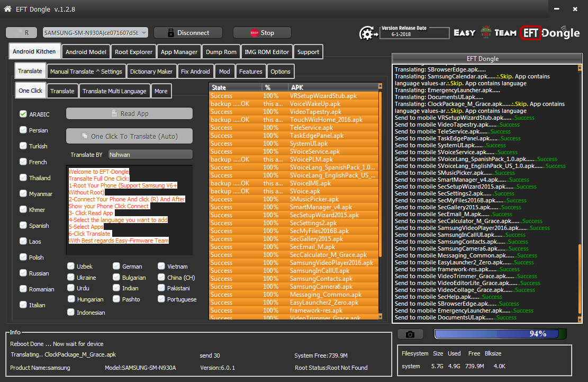Click the APK column header
The width and height of the screenshot is (588, 382).
333,87
